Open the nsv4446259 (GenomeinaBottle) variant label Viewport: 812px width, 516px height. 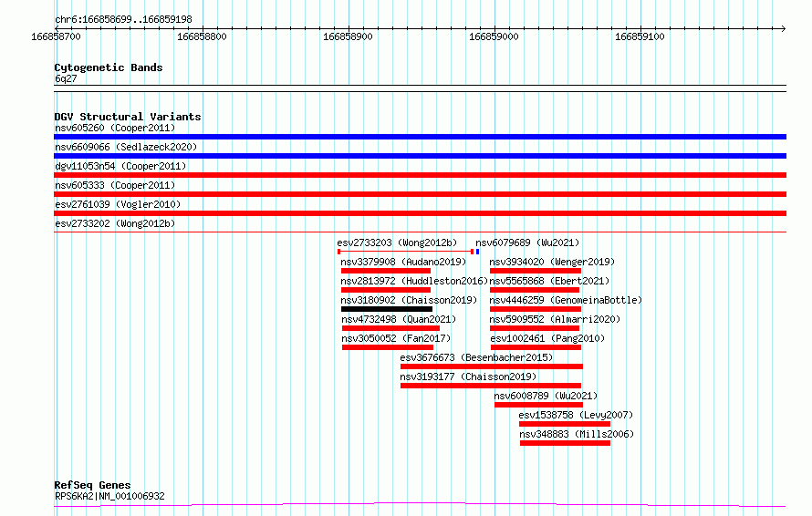[566, 300]
